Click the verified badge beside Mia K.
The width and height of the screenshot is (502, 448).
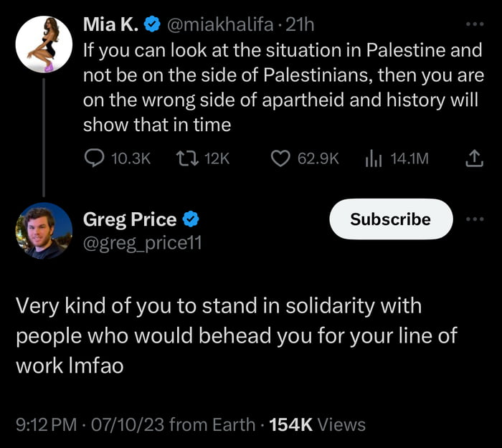151,26
